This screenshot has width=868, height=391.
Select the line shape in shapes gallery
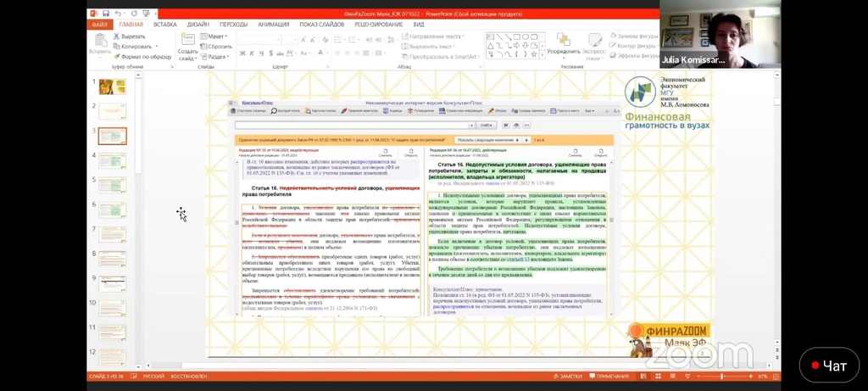pyautogui.click(x=498, y=37)
